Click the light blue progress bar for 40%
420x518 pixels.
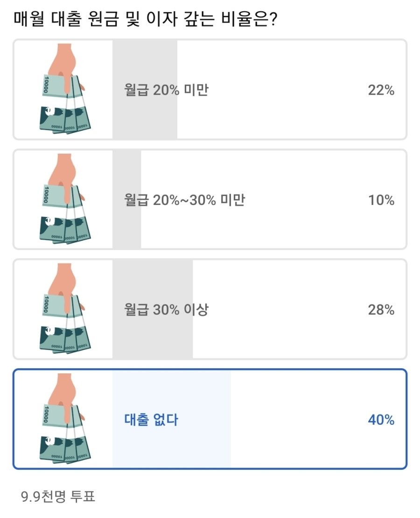coord(172,419)
